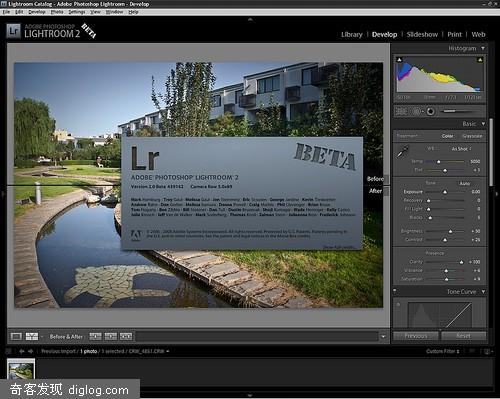Image resolution: width=500 pixels, height=399 pixels.
Task: Collapse the Tone Curve panel
Action: pyautogui.click(x=483, y=292)
